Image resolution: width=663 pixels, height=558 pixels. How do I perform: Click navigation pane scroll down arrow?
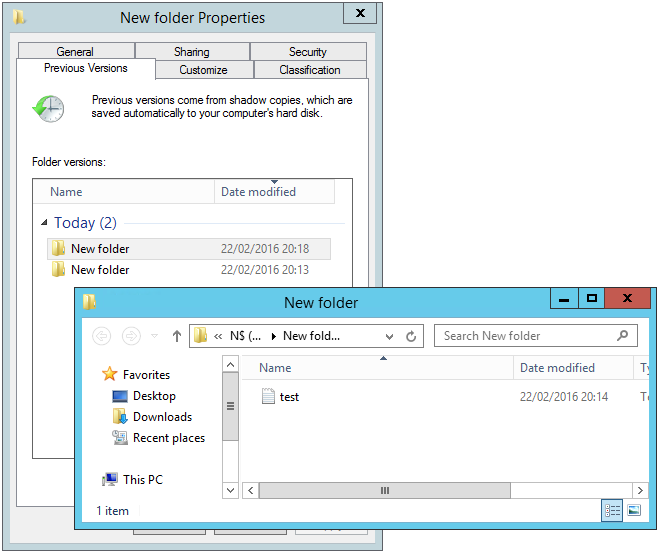230,490
